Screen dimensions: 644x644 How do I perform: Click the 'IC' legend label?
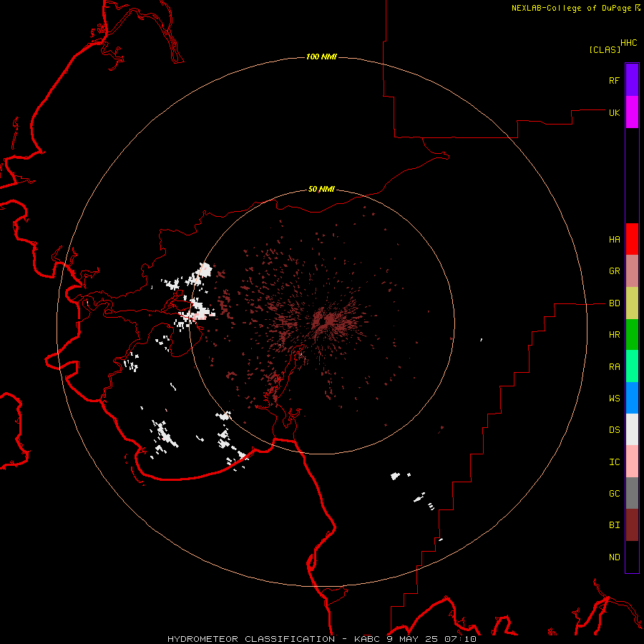(615, 462)
